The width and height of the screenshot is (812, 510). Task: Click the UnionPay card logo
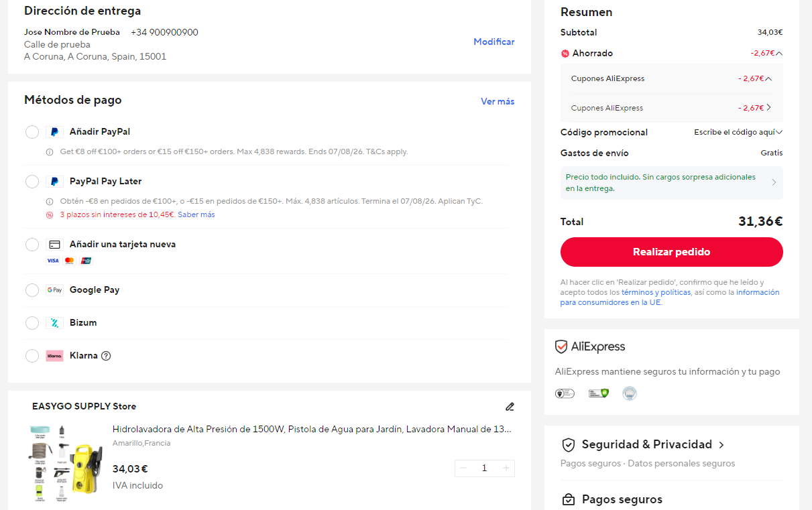[86, 261]
